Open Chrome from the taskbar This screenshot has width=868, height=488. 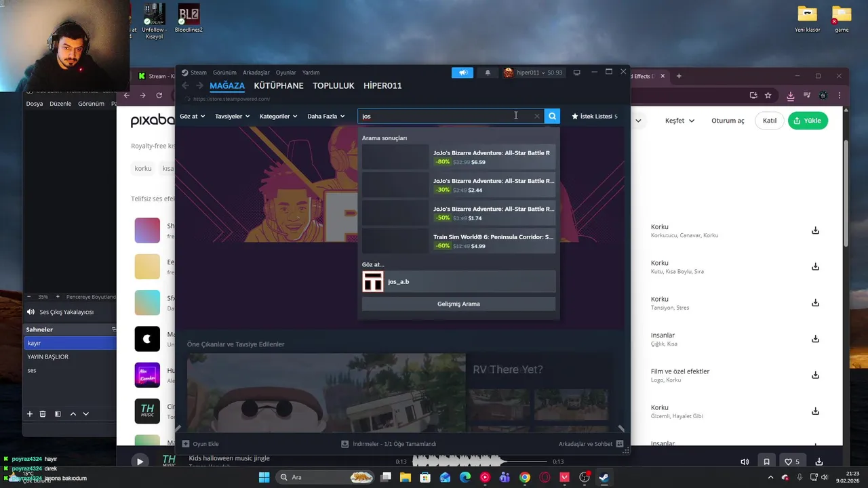[x=525, y=477]
